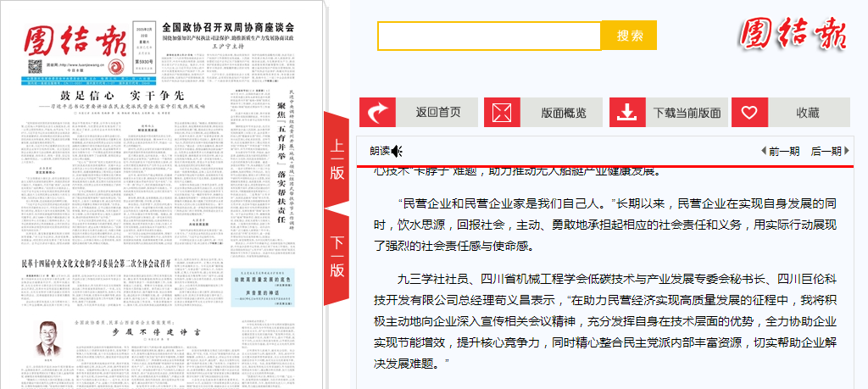Screen dimensions: 868x389
Task: Open the article 民革十四届中央文化文史和学习委员会第二次全体会议召开
Action: pos(96,264)
